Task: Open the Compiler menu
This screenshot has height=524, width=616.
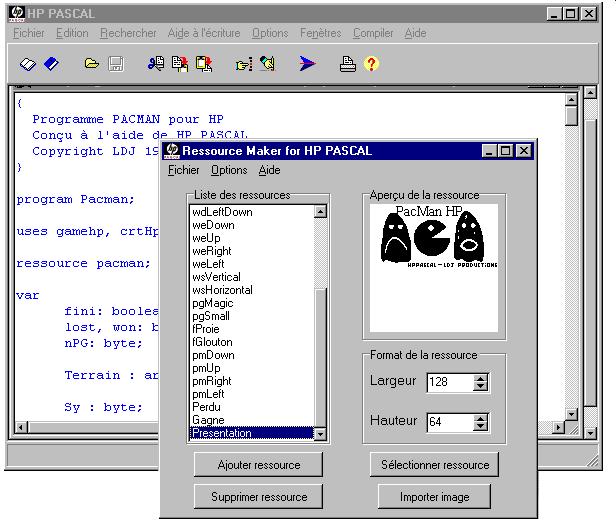Action: (373, 33)
